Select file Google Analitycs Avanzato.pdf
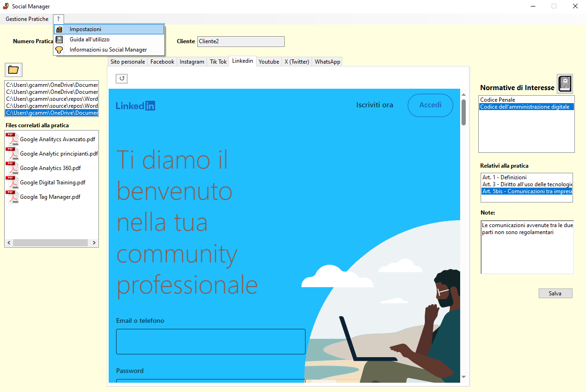 click(x=58, y=139)
